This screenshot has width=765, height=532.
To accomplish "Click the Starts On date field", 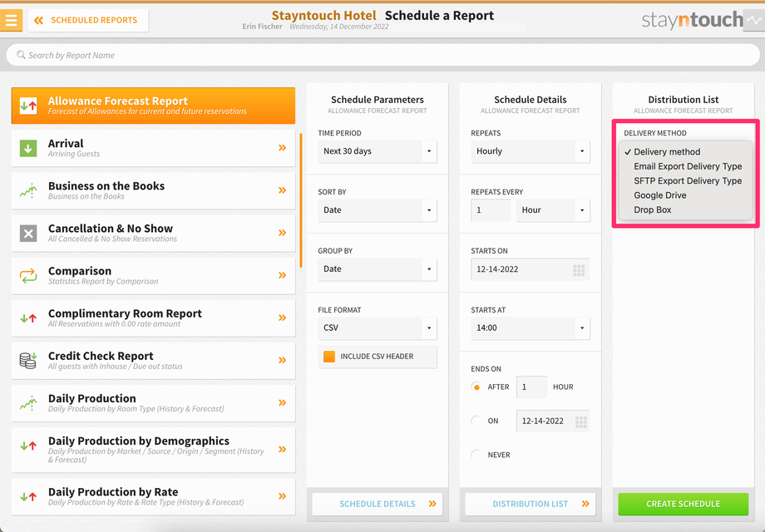I will (x=531, y=269).
